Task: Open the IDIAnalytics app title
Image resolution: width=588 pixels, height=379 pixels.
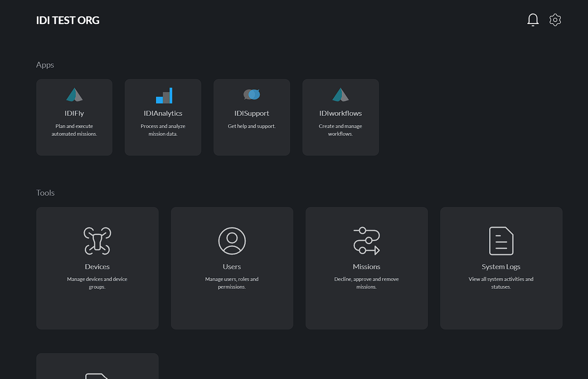Action: click(163, 113)
